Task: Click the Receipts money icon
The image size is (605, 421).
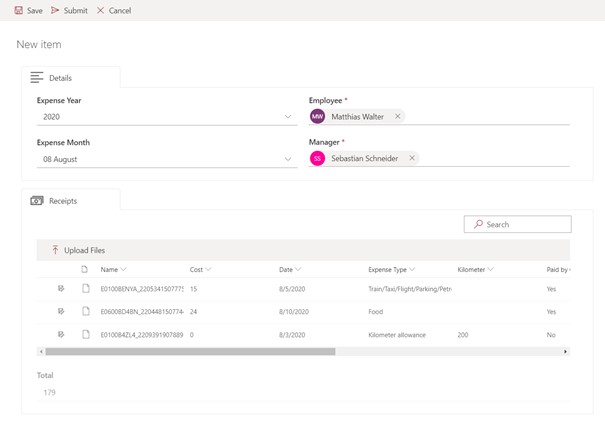Action: tap(37, 201)
